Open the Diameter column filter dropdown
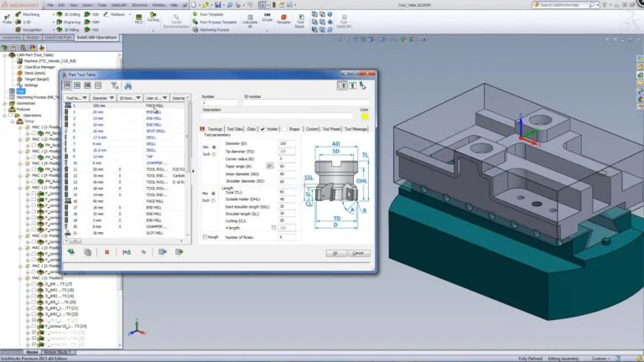This screenshot has width=644, height=362. (x=113, y=97)
